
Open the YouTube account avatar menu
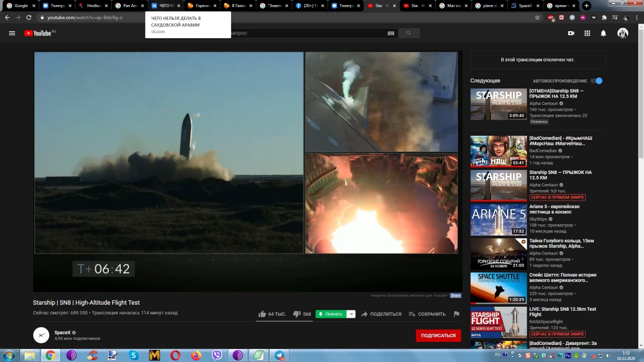tap(623, 33)
